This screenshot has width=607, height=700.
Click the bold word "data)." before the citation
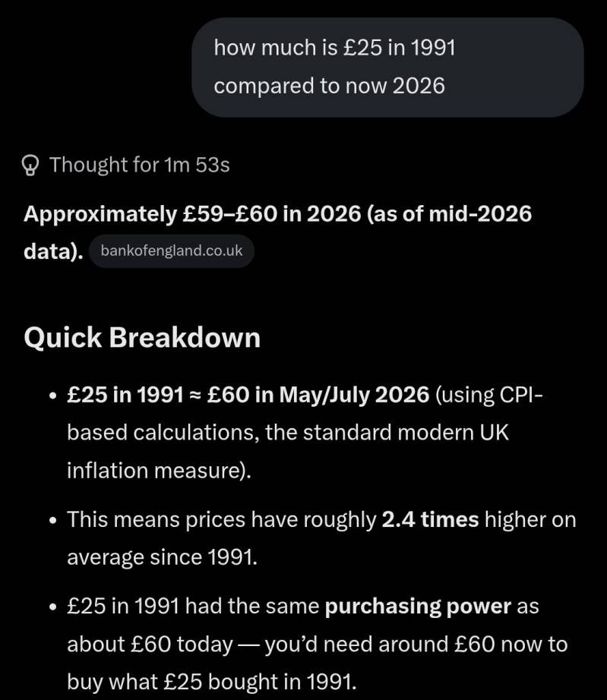click(53, 251)
